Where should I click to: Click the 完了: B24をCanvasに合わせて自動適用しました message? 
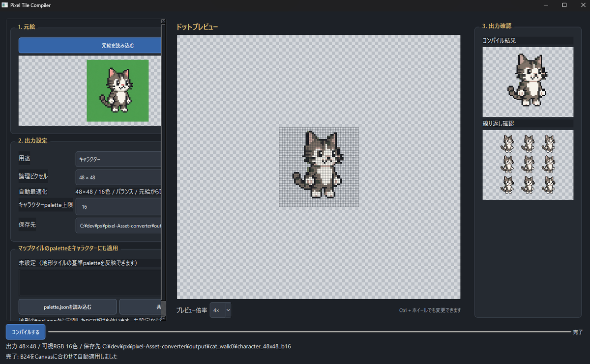pos(62,357)
